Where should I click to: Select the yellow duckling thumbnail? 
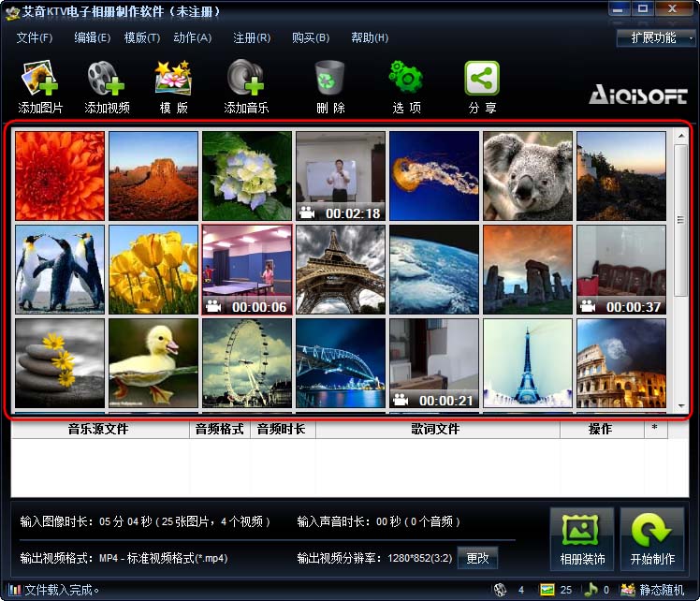[153, 363]
